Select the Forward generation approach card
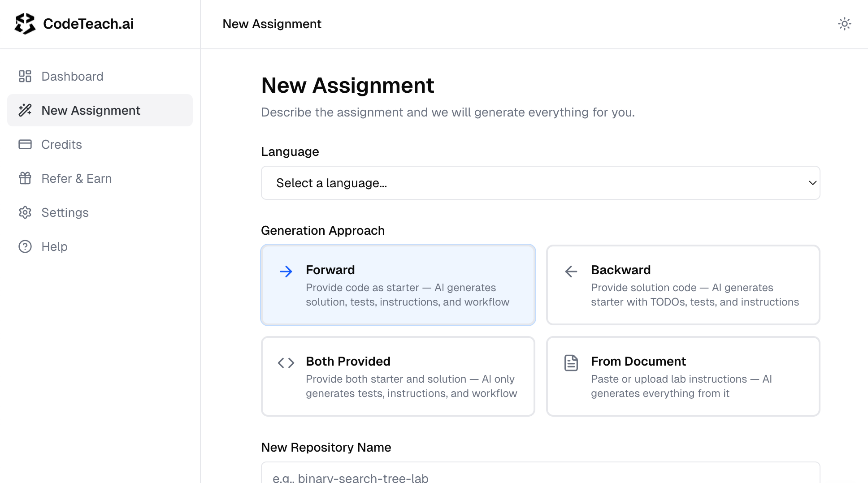 (398, 285)
